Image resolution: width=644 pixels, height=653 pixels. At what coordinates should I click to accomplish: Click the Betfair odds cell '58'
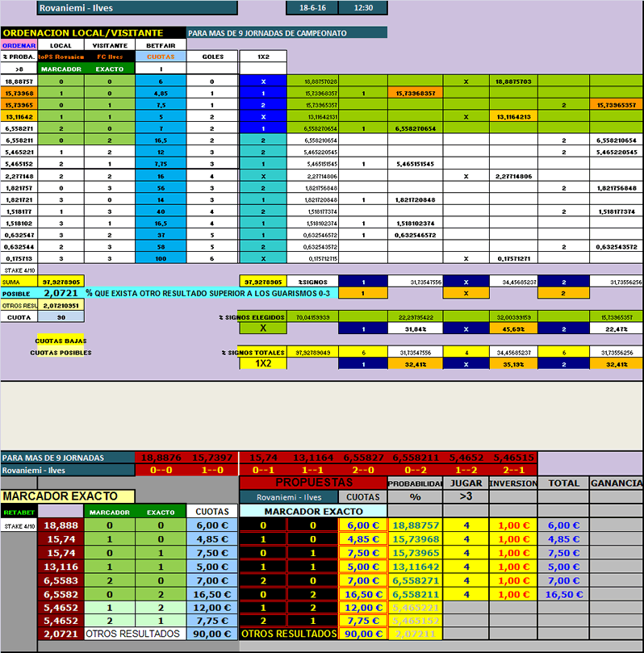161,246
